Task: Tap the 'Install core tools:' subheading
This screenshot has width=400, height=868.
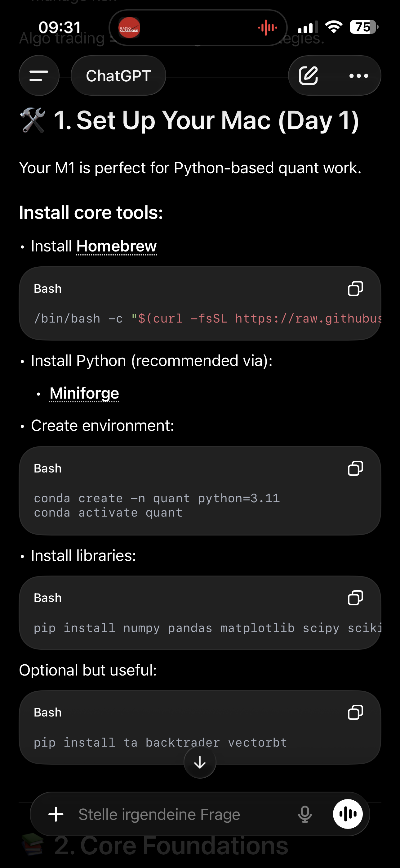Action: pos(91,213)
